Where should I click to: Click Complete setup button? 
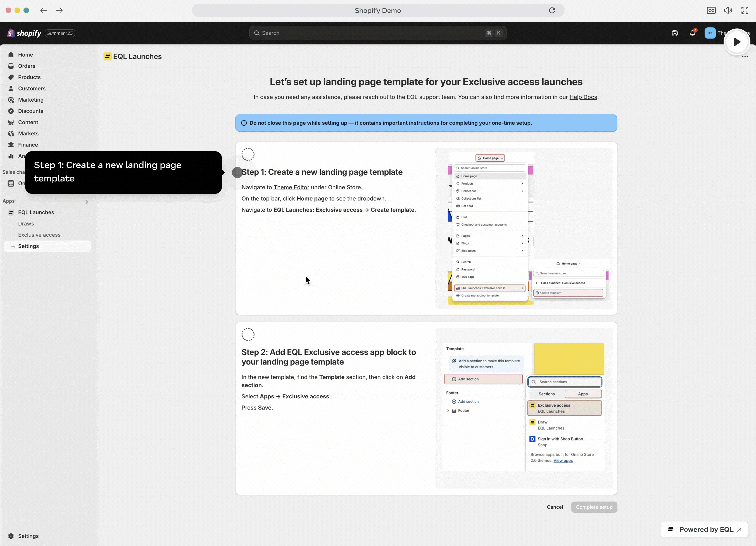pyautogui.click(x=594, y=507)
